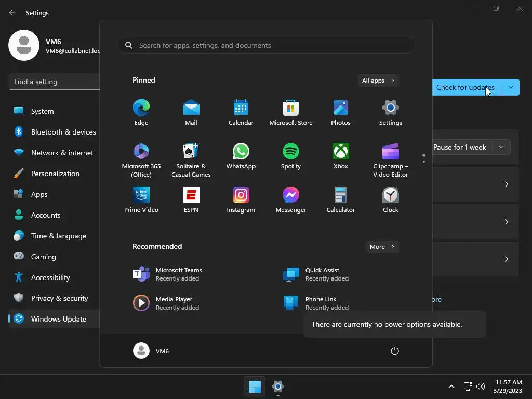Screen dimensions: 532x399
Task: Select Apps in Settings sidebar
Action: tap(54, 194)
